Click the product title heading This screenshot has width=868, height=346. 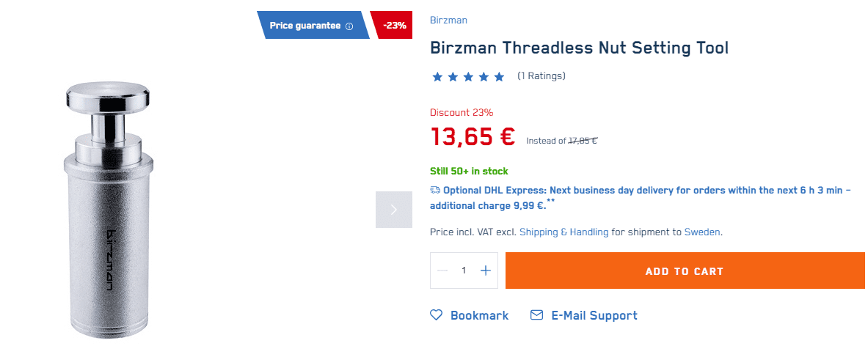coord(579,48)
